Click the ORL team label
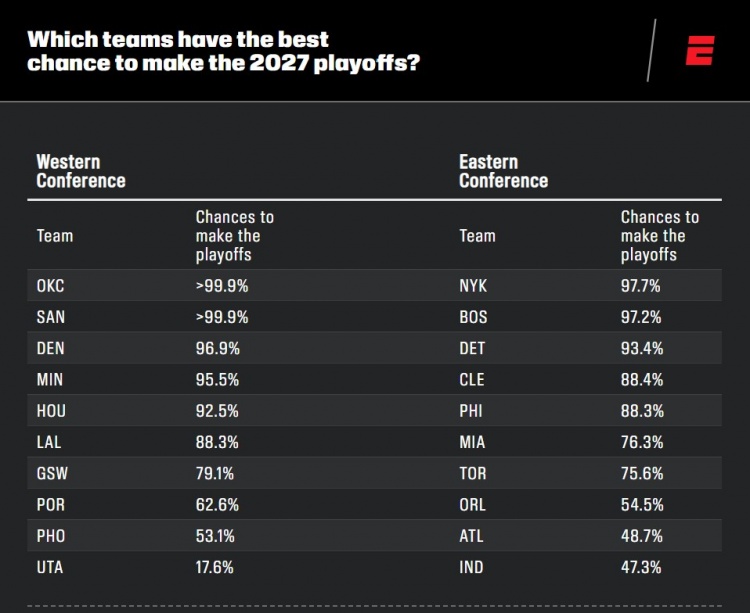The height and width of the screenshot is (613, 750). [473, 504]
